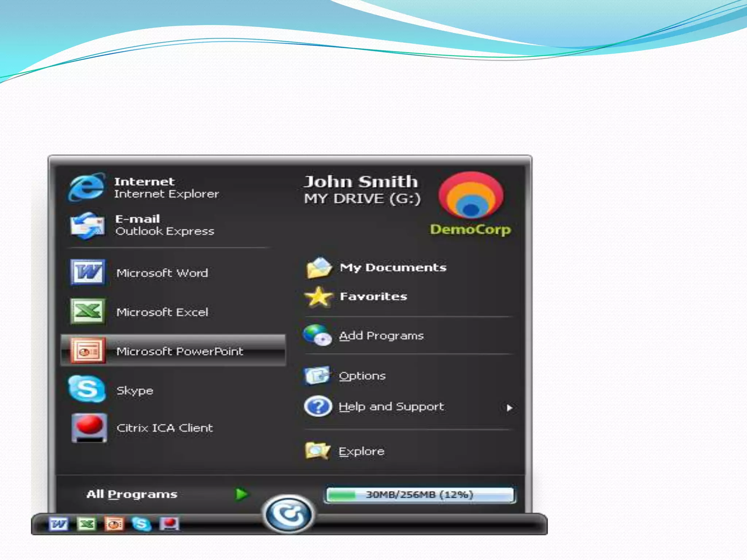
Task: Open the Options item
Action: click(x=362, y=376)
